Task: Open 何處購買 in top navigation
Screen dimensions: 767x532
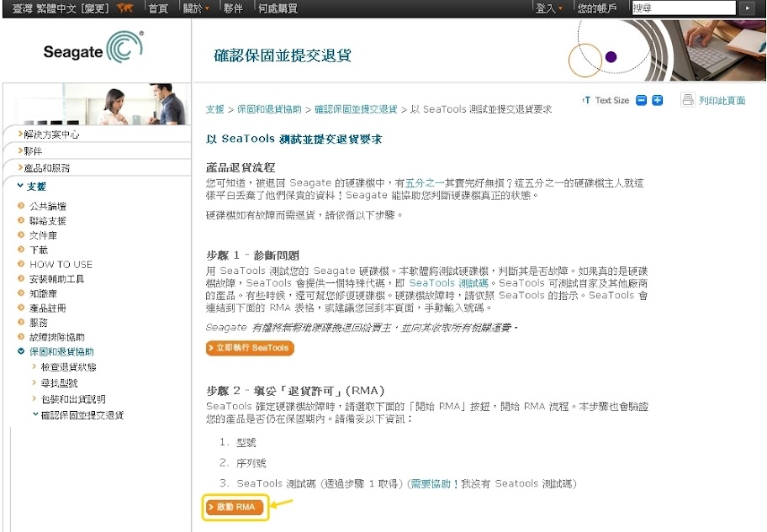Action: tap(278, 8)
